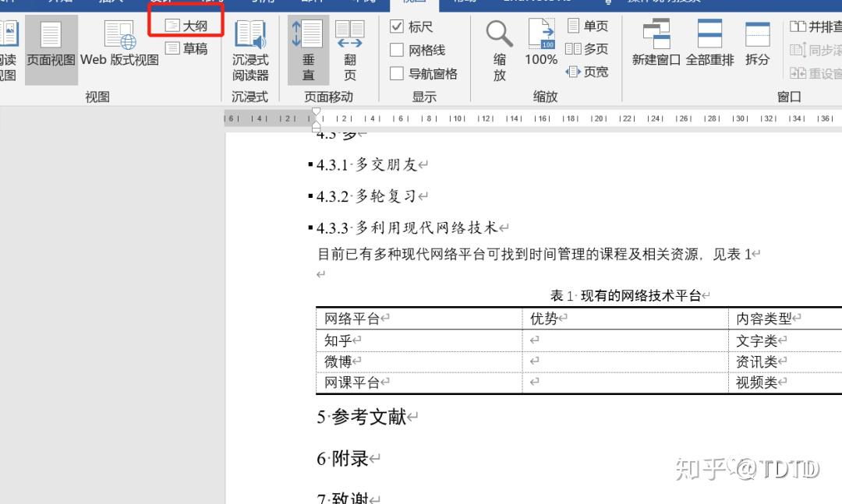The width and height of the screenshot is (842, 504).
Task: Click empty 优势 cell in 网课平台 row
Action: tap(625, 382)
